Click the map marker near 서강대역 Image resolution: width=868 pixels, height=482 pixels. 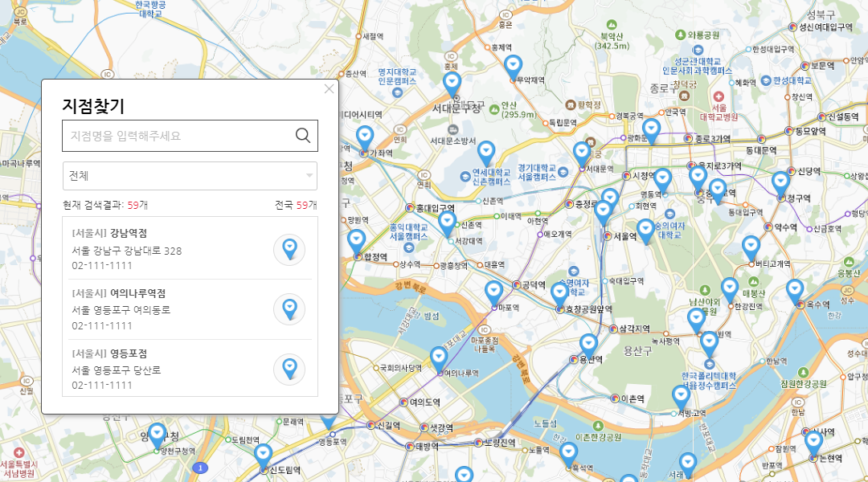(448, 223)
